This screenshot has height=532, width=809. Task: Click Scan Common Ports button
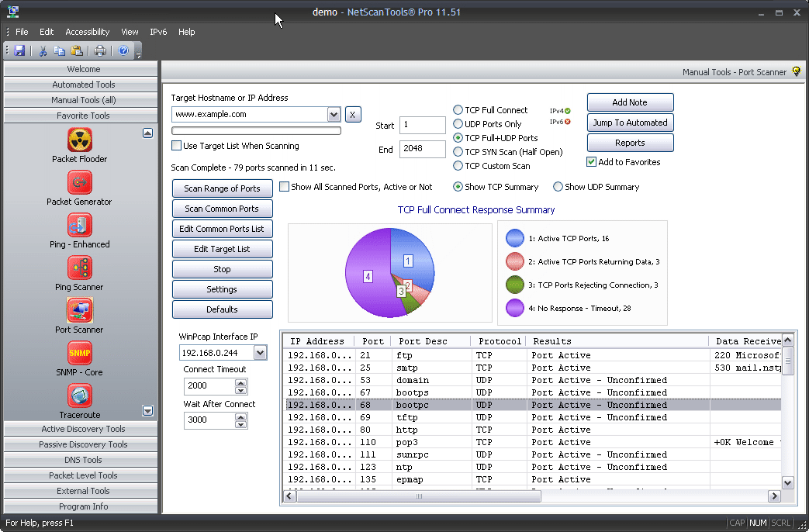pyautogui.click(x=223, y=209)
